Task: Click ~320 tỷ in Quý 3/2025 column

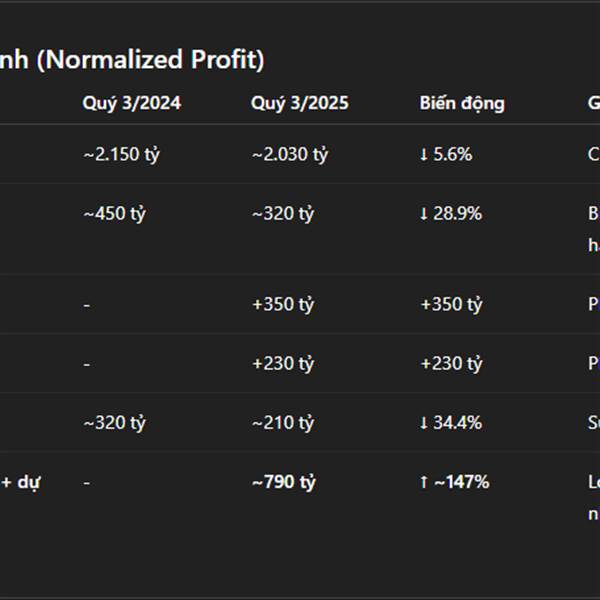Action: point(283,213)
